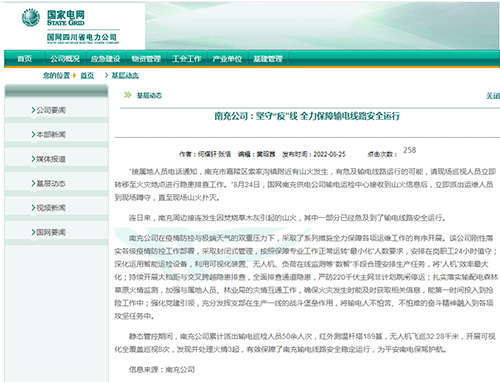Image resolution: width=500 pixels, height=382 pixels.
Task: Click the author text 作者：何耀轩 张语
Action: pyautogui.click(x=205, y=154)
